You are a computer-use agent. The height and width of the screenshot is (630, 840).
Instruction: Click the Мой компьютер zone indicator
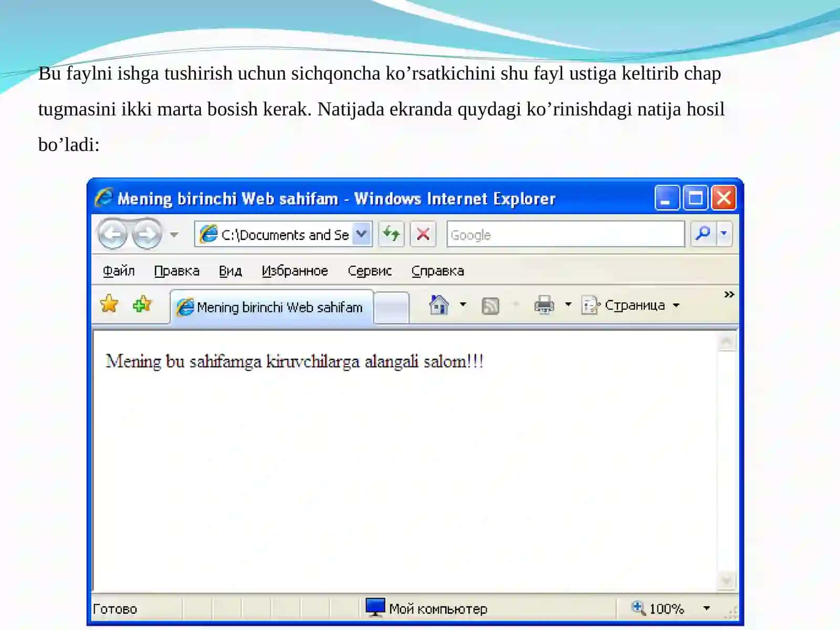point(426,608)
